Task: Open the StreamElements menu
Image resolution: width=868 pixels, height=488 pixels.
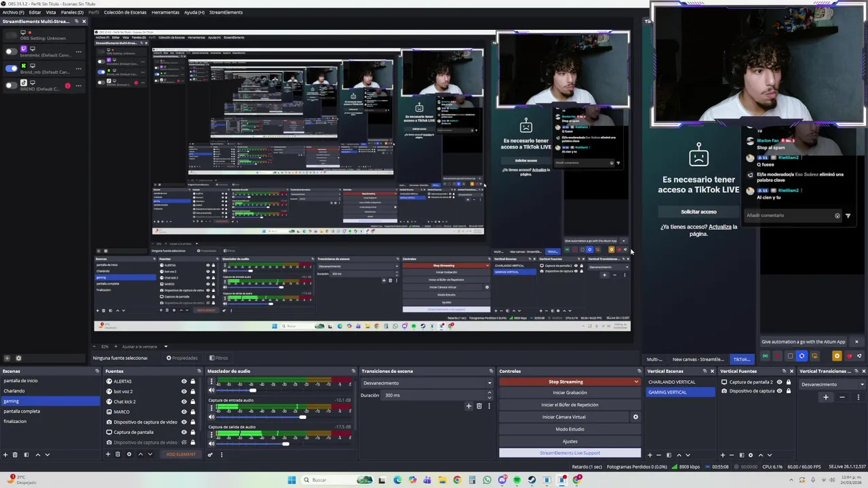Action: [x=226, y=12]
